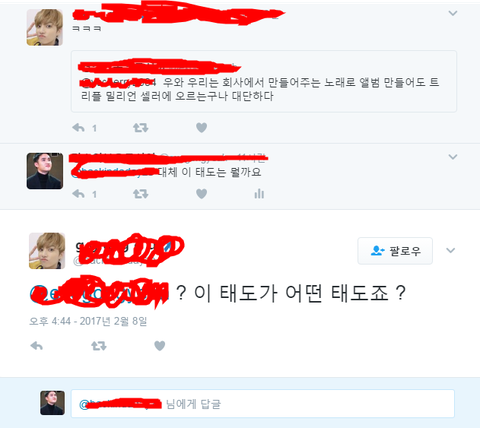The image size is (480, 428).
Task: Open the timestamp link 오후 4:44 - 2017년 2월 8일
Action: tap(88, 321)
